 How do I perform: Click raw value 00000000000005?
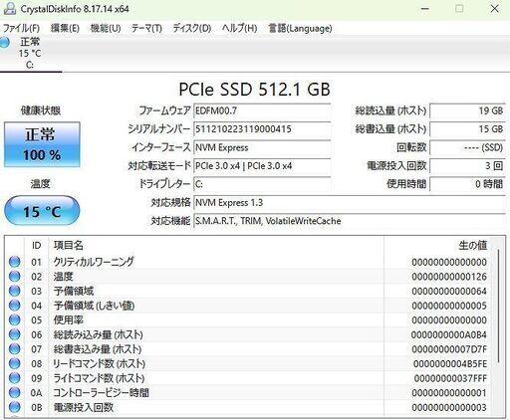click(449, 306)
